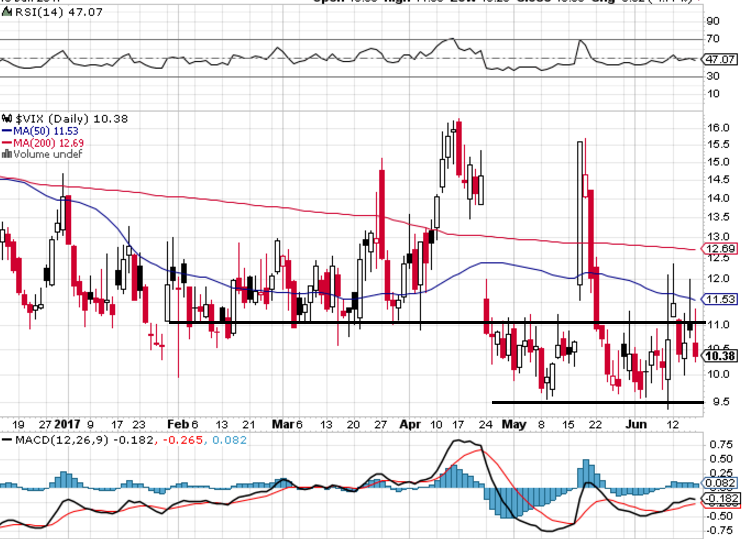
Task: Click the 13.5 price axis label
Action: coord(718,217)
